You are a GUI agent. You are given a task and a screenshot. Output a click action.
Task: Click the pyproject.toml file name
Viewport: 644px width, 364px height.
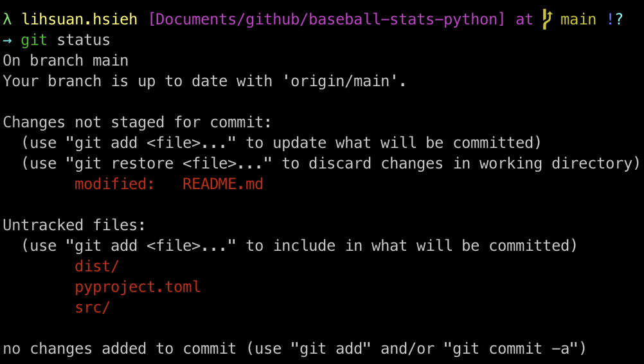(138, 287)
